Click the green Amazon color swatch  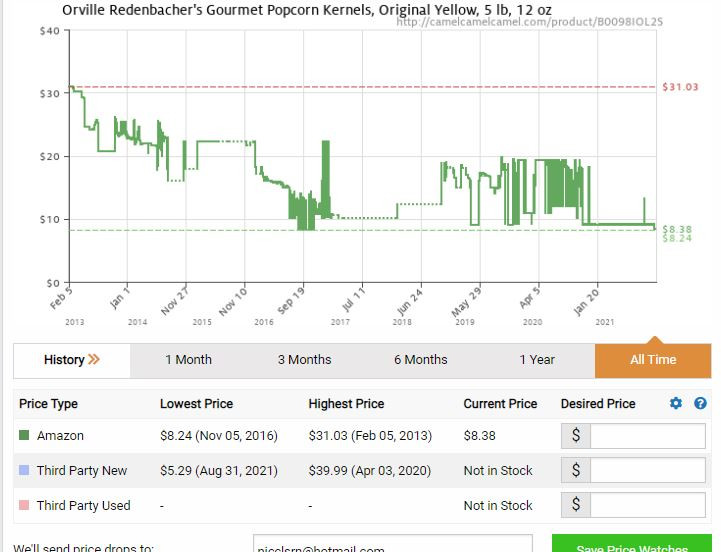click(24, 435)
